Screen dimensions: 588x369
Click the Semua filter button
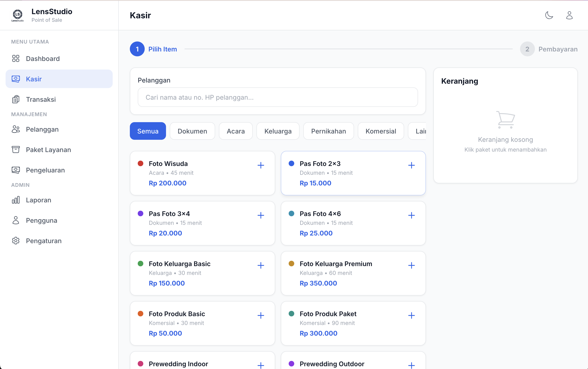pos(148,131)
